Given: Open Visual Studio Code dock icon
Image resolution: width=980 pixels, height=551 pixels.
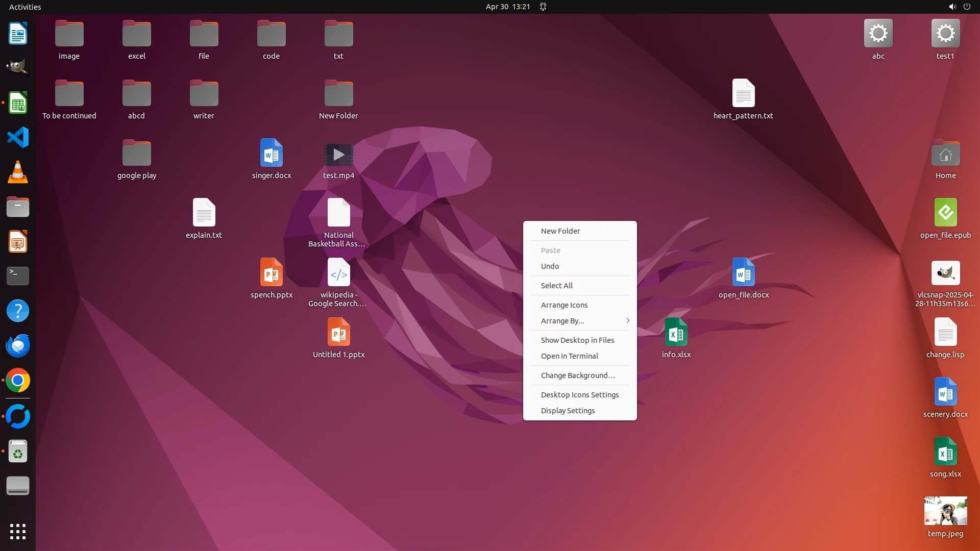Looking at the screenshot, I should click(x=18, y=137).
